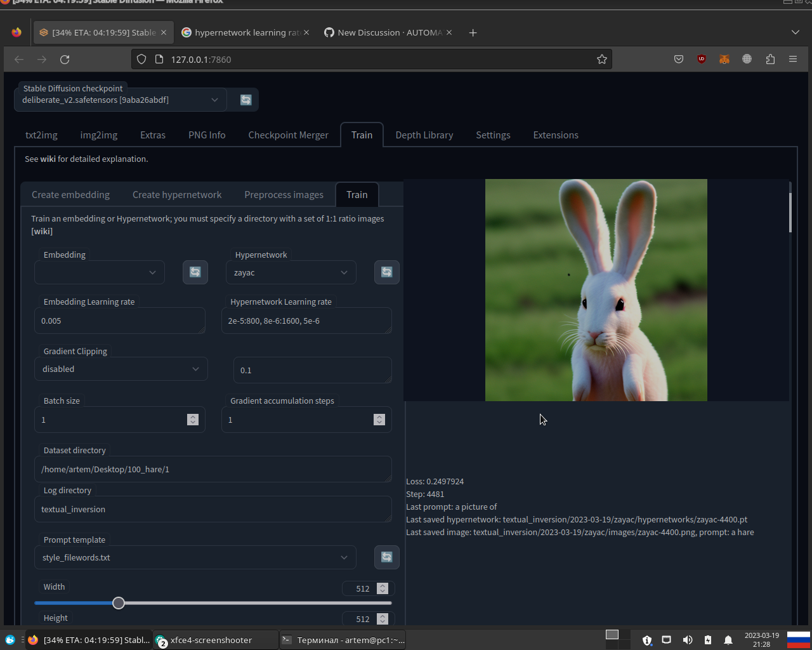Reload the current browser page
The height and width of the screenshot is (650, 812).
coord(65,59)
